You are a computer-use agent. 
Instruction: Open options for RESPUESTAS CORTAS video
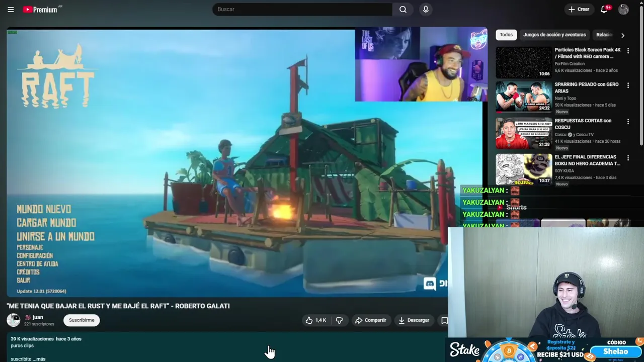click(628, 122)
